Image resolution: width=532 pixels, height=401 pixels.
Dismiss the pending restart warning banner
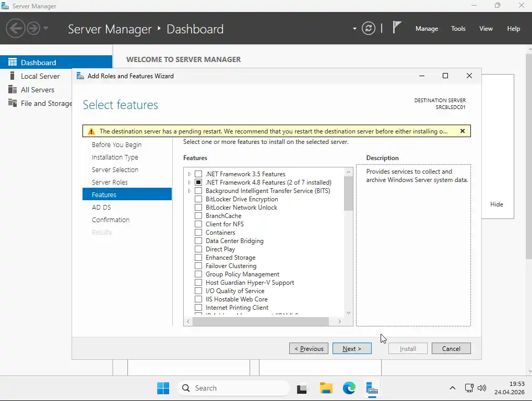click(x=463, y=131)
